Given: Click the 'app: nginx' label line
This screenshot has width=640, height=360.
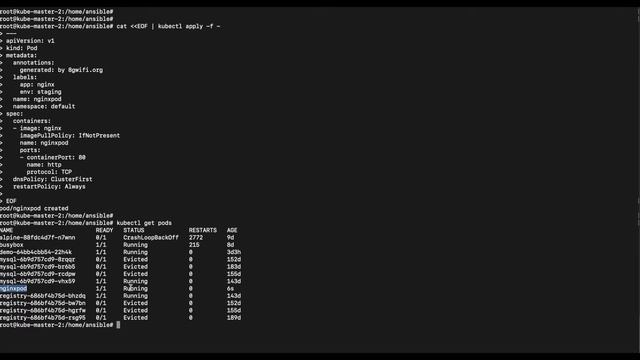Looking at the screenshot, I should click(x=37, y=84).
